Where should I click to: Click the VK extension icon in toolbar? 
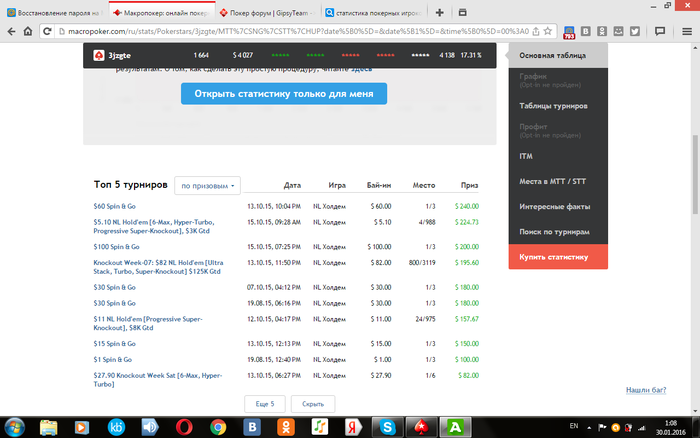tap(586, 31)
